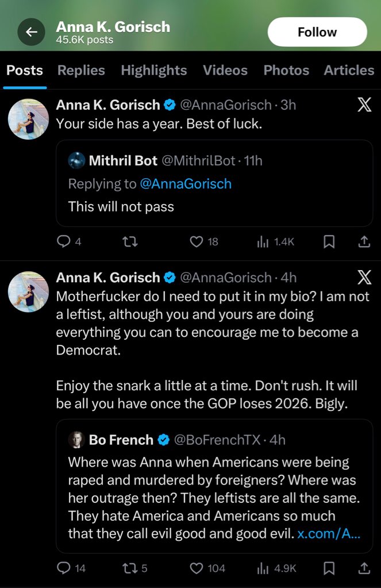Reply to the "Your side has a year" post
The height and width of the screenshot is (588, 381).
(x=63, y=242)
